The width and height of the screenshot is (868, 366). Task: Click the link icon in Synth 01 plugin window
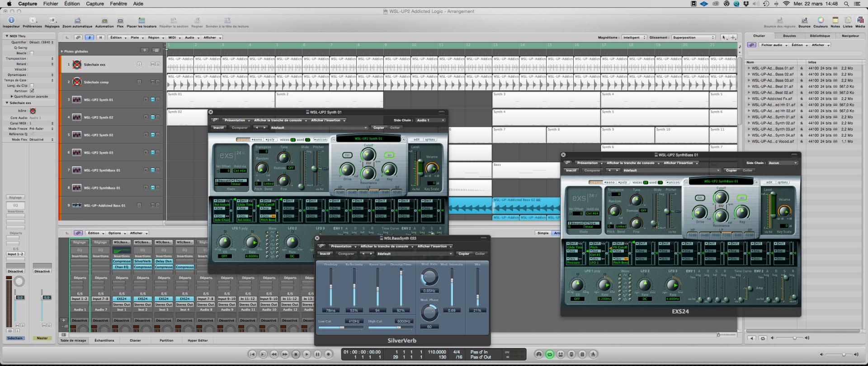pos(215,120)
